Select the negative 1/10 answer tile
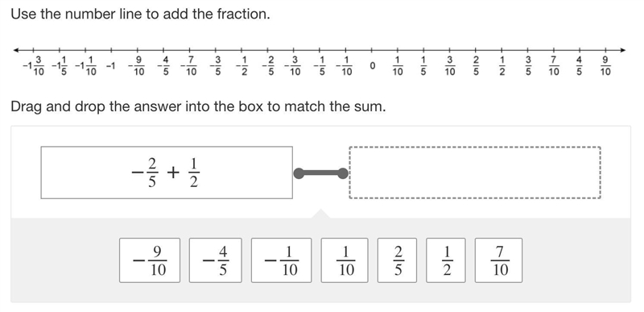This screenshot has height=312, width=644. (x=281, y=260)
